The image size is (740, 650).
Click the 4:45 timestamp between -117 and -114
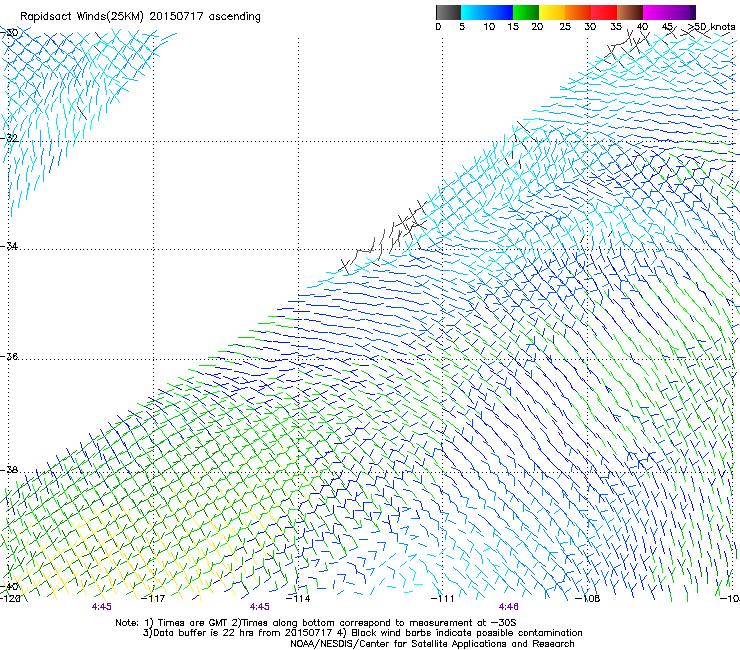pyautogui.click(x=260, y=607)
